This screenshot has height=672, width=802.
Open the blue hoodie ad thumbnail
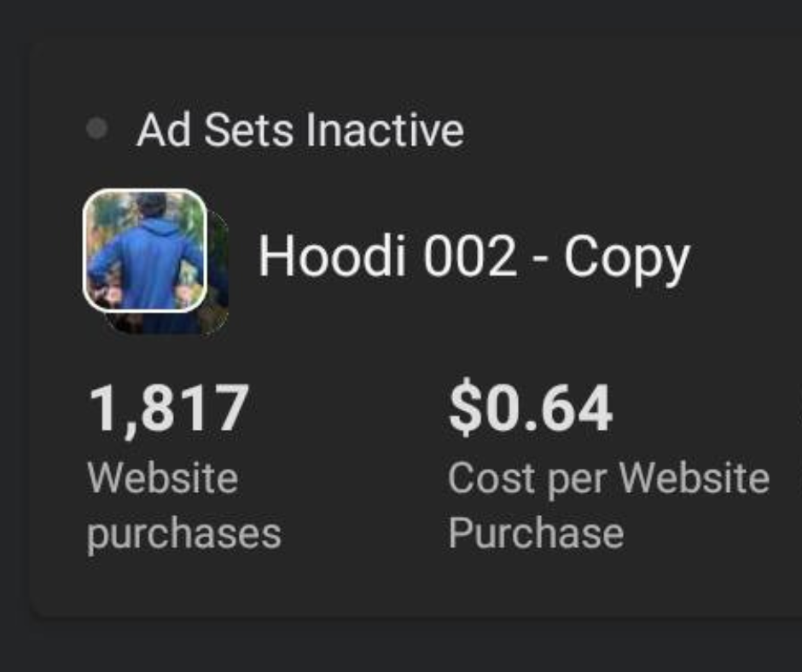point(145,250)
